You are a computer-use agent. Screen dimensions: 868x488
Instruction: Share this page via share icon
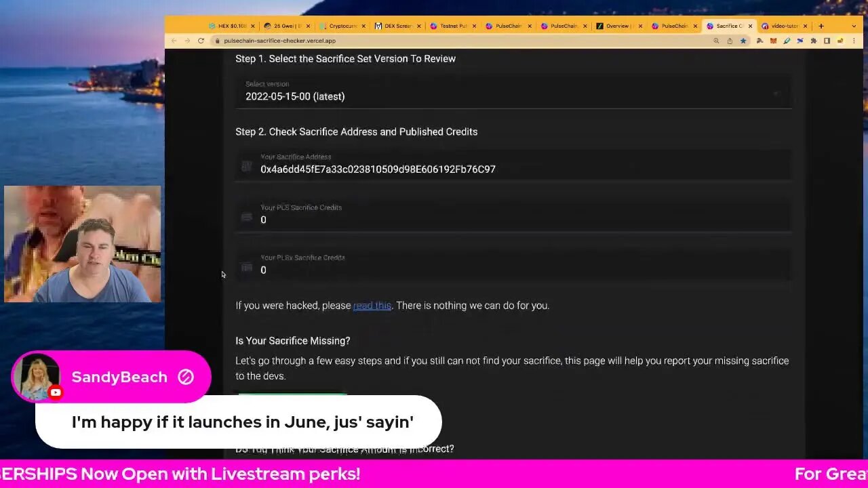click(730, 41)
